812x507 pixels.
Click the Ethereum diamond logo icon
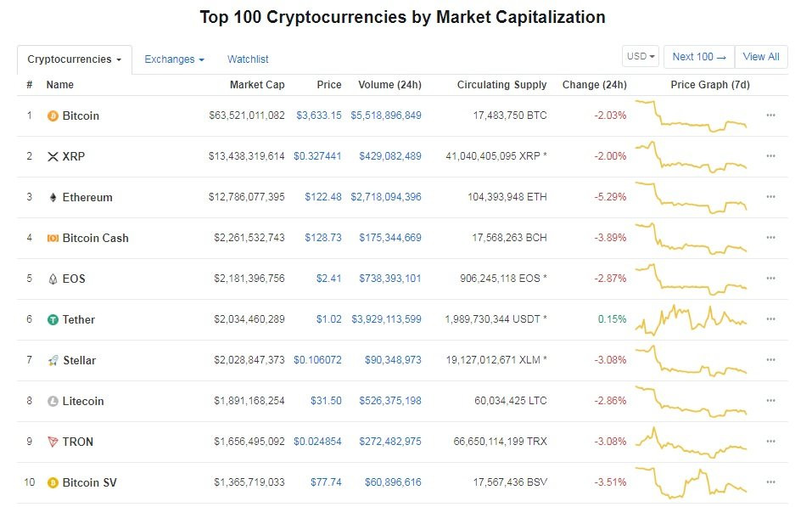coord(53,198)
